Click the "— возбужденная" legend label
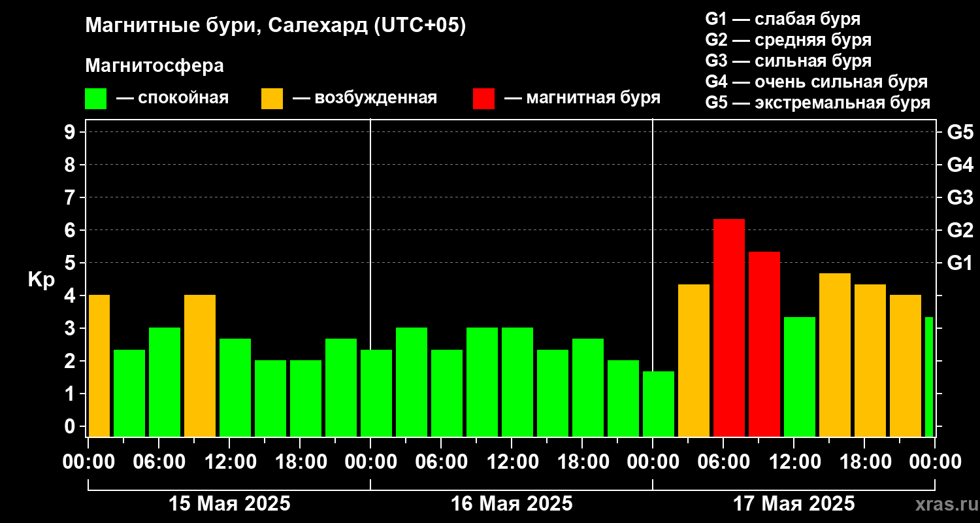This screenshot has height=523, width=980. pos(365,98)
